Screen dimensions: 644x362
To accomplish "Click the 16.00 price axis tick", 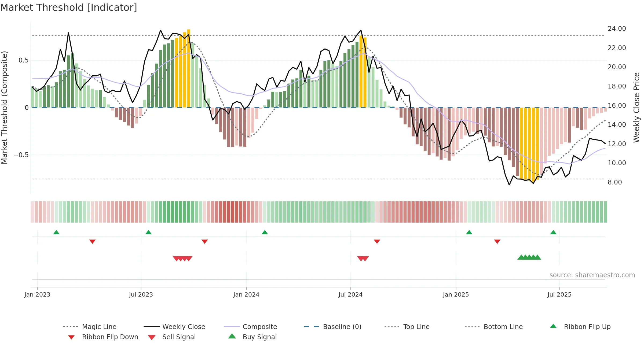I will point(617,105).
